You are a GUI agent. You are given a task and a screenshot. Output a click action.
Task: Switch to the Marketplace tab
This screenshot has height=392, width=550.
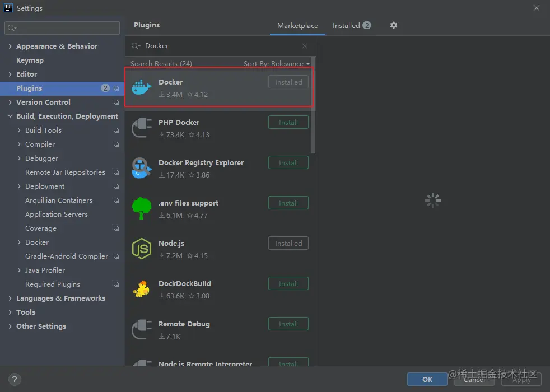[297, 26]
